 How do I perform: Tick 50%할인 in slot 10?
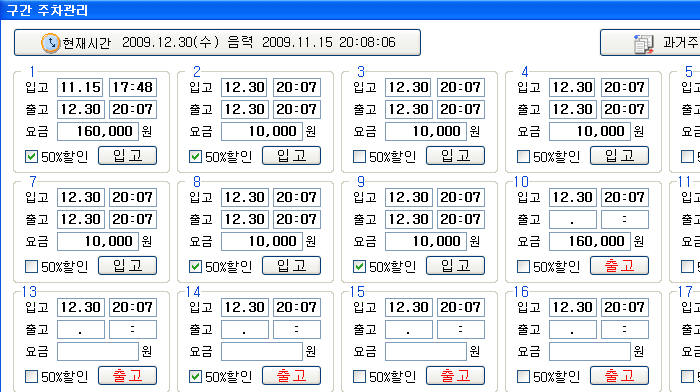tap(523, 267)
